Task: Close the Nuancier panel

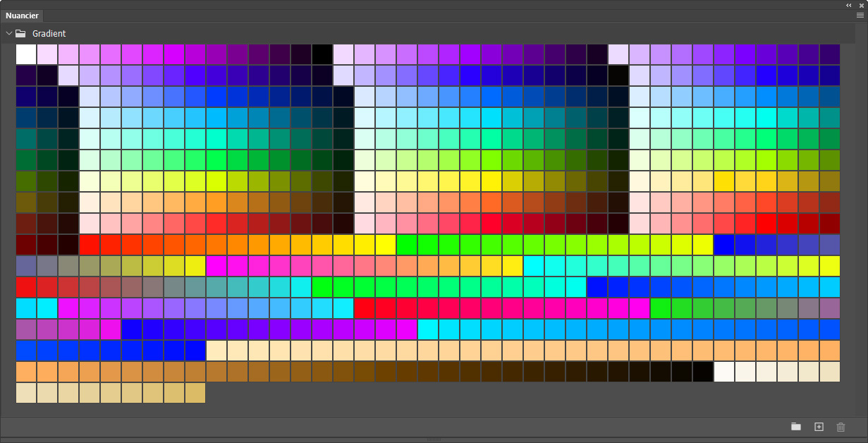Action: [862, 4]
